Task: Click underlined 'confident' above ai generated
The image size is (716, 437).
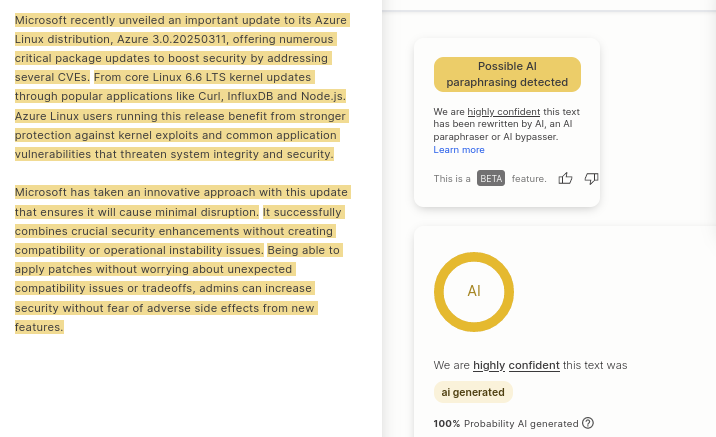Action: [x=534, y=365]
